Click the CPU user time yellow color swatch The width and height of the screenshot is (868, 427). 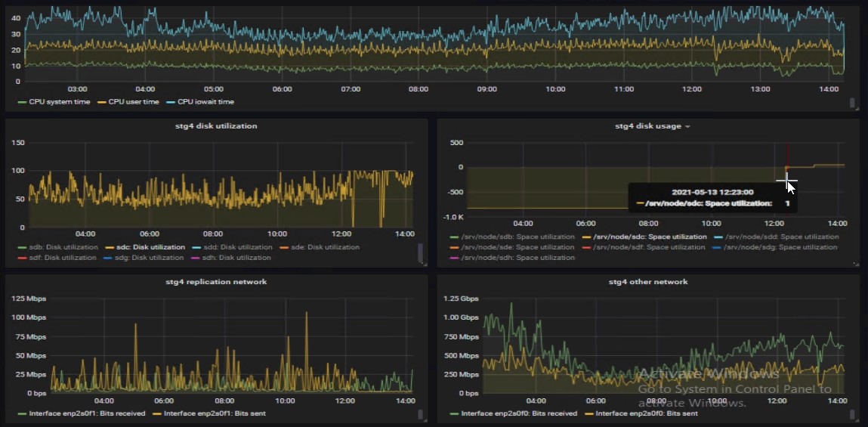pyautogui.click(x=101, y=102)
